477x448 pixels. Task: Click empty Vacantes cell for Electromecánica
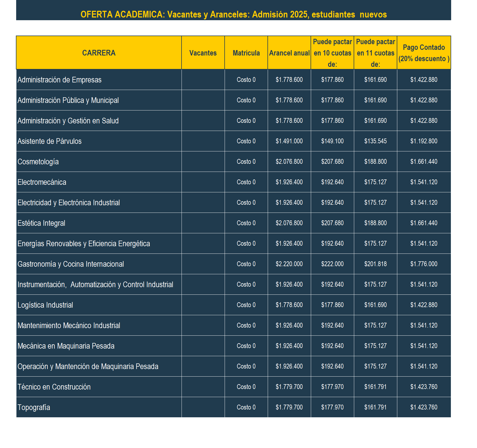click(203, 182)
